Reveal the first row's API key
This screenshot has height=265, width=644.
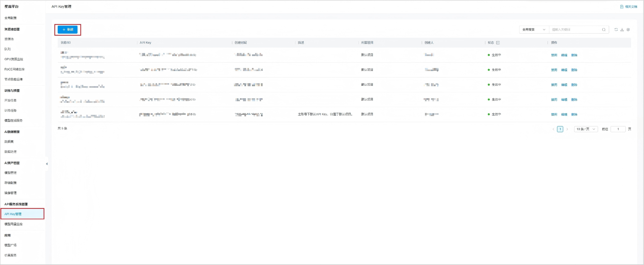[x=195, y=55]
